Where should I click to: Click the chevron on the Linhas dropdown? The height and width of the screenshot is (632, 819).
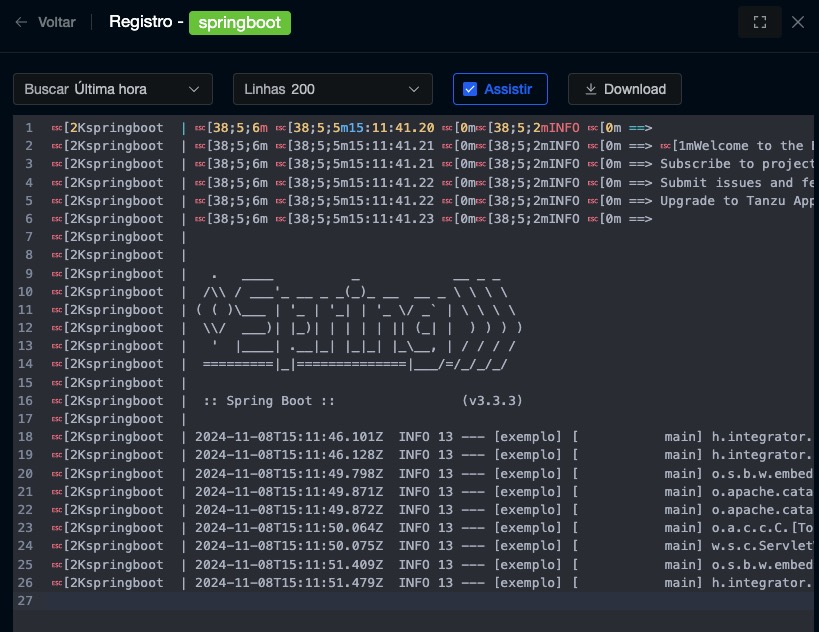tap(414, 89)
